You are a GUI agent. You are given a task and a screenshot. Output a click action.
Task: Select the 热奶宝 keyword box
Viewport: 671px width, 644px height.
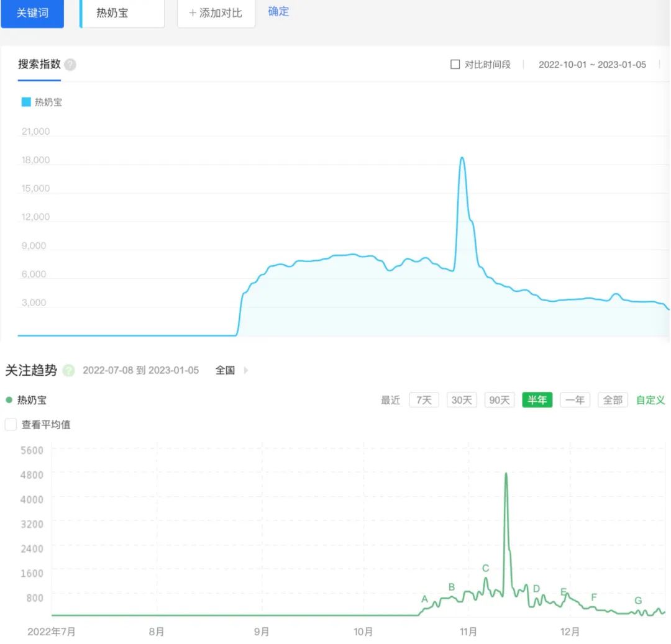[122, 13]
